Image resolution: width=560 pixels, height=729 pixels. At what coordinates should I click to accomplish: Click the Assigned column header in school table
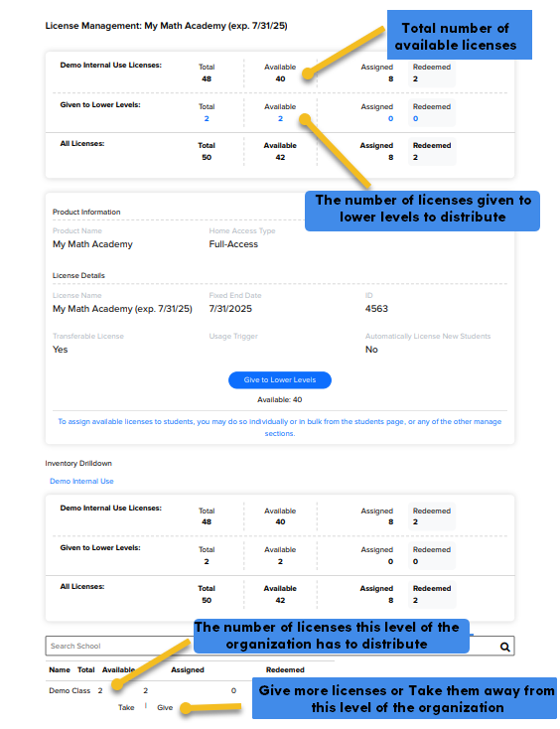click(x=188, y=669)
